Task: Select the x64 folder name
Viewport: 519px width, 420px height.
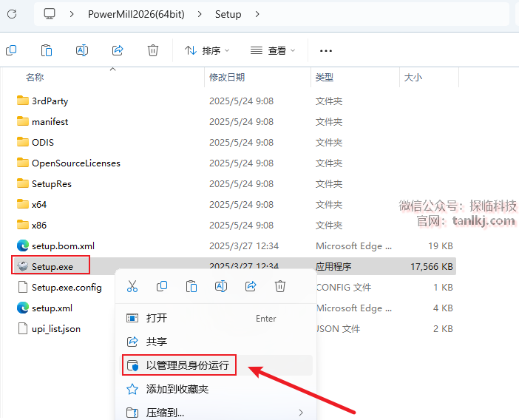Action: click(39, 205)
